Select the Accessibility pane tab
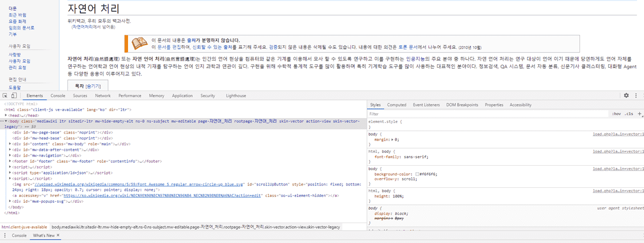644x243 pixels. (x=521, y=105)
